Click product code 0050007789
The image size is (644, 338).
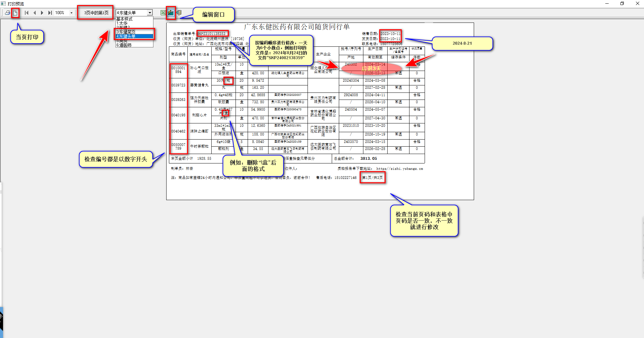tap(178, 146)
